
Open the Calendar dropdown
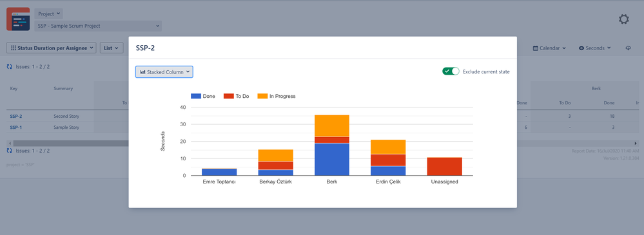pos(549,48)
